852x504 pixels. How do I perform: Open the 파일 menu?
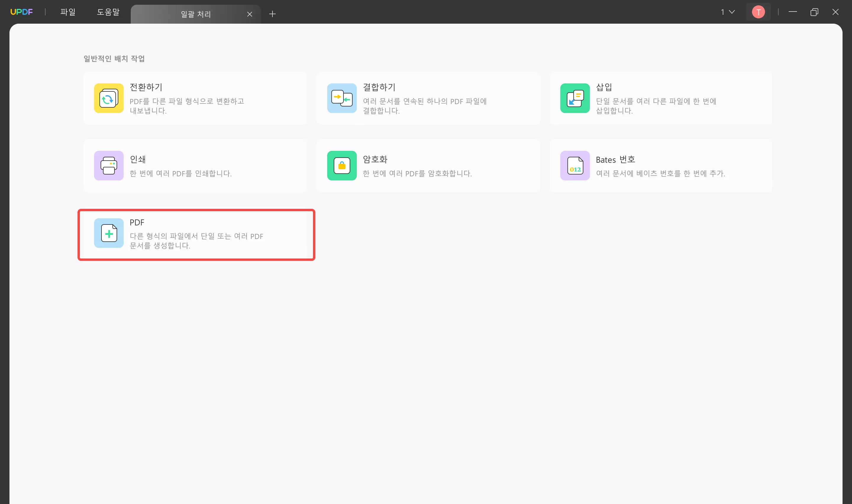point(68,12)
